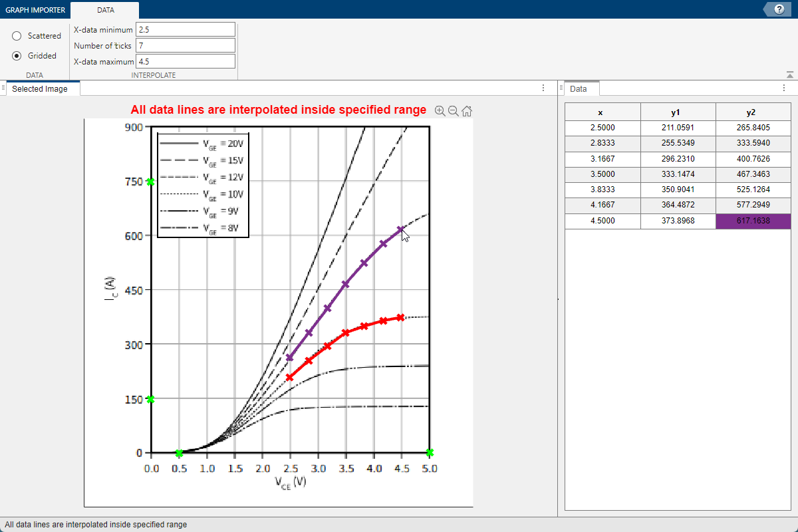Click the X-data minimum input field
Screen dimensions: 798x532
tap(186, 30)
